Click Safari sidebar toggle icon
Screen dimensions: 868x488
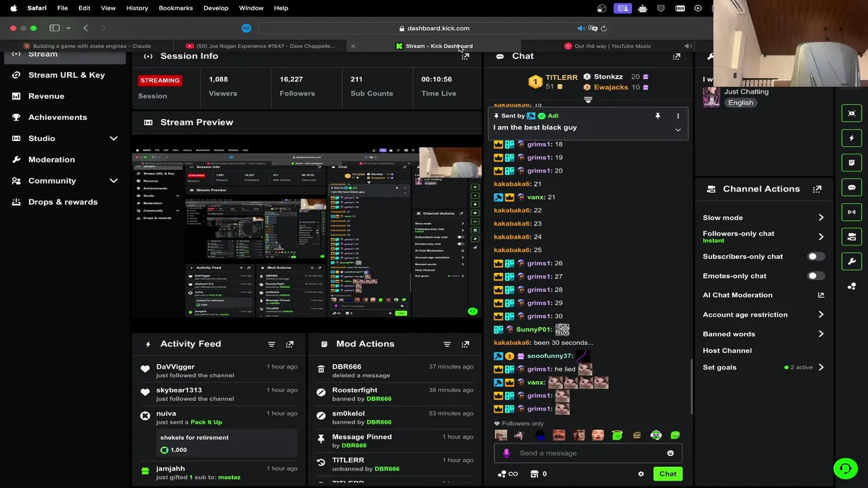click(x=54, y=28)
